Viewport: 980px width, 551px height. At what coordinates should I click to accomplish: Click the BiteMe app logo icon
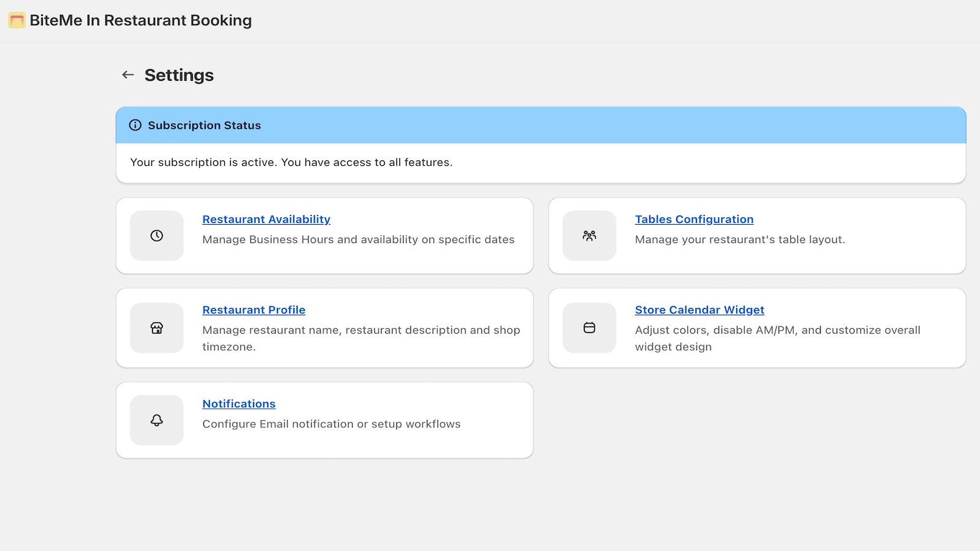(x=17, y=20)
